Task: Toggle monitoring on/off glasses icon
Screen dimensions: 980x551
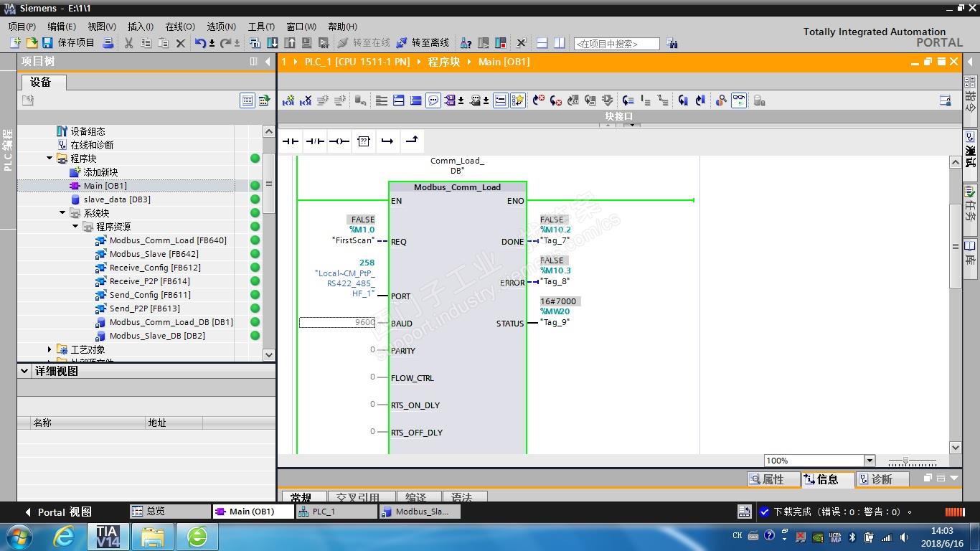Action: click(739, 100)
